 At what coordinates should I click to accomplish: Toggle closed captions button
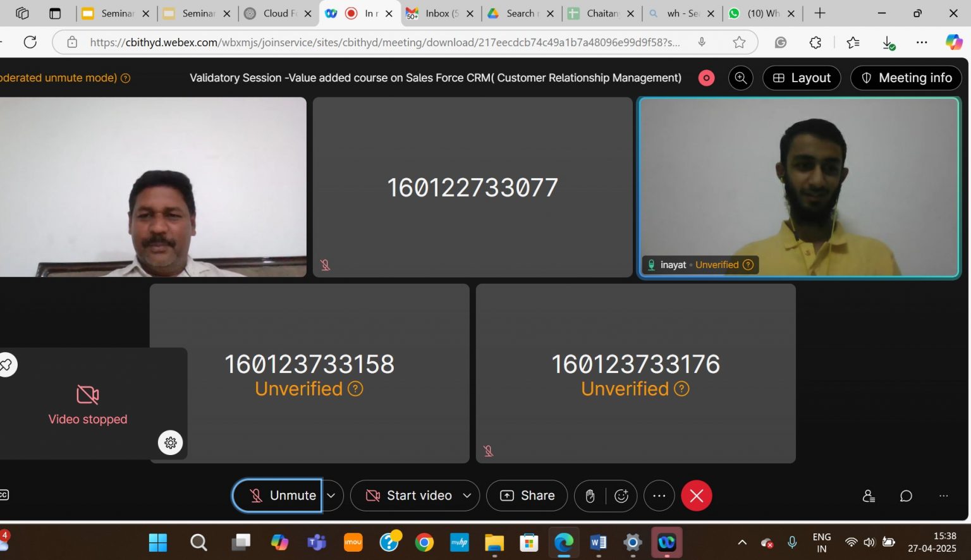click(4, 495)
